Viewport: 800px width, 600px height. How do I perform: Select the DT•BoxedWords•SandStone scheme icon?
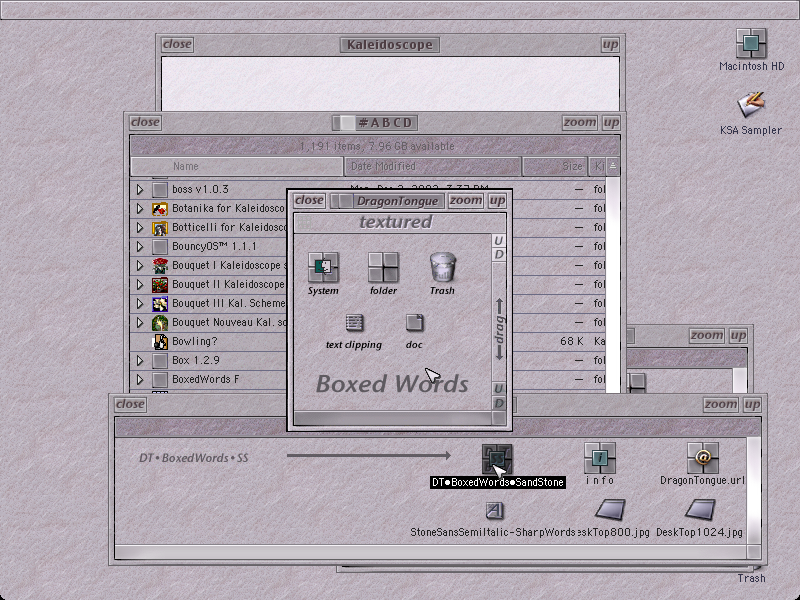[497, 458]
